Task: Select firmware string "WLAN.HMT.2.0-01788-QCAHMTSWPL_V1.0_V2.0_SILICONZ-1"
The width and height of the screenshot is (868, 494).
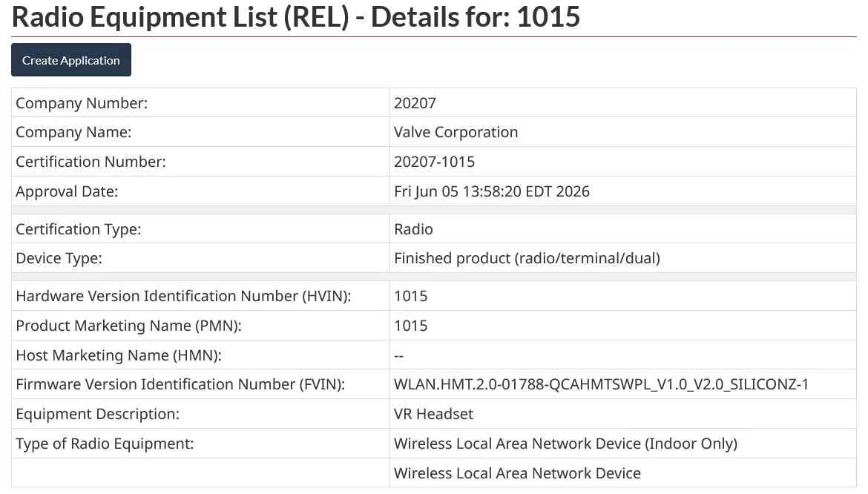Action: [601, 384]
